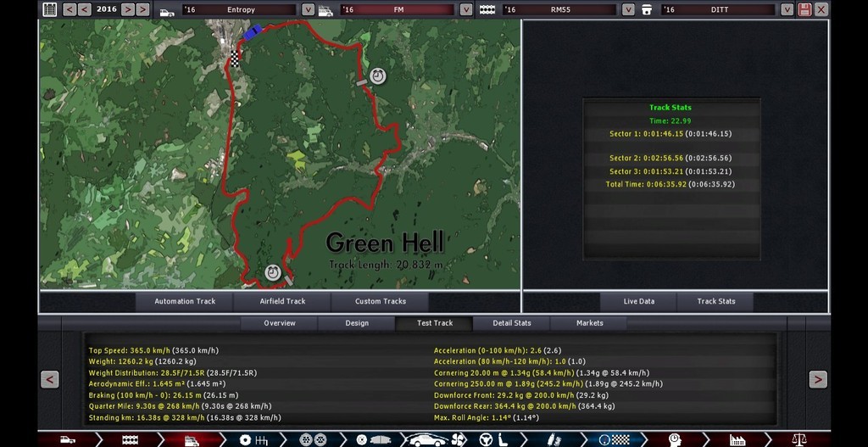Expand the RM55 engine family dropdown
The width and height of the screenshot is (868, 447).
(x=628, y=9)
